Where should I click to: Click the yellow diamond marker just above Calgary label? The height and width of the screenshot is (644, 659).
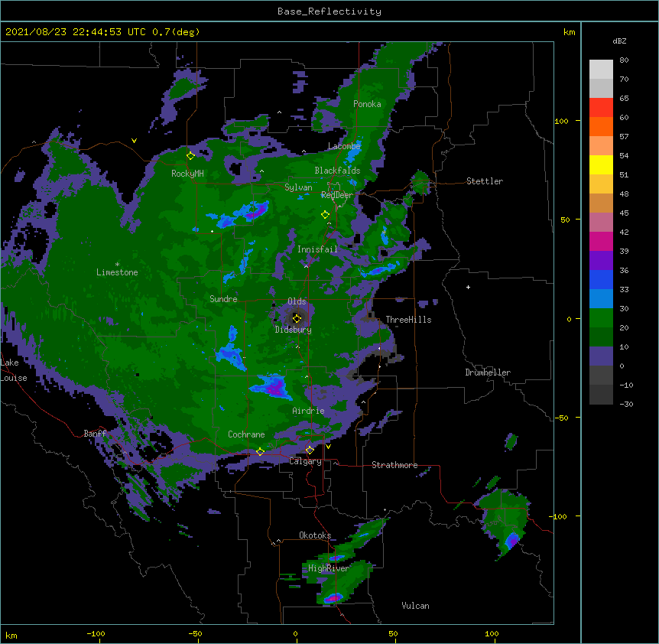310,450
